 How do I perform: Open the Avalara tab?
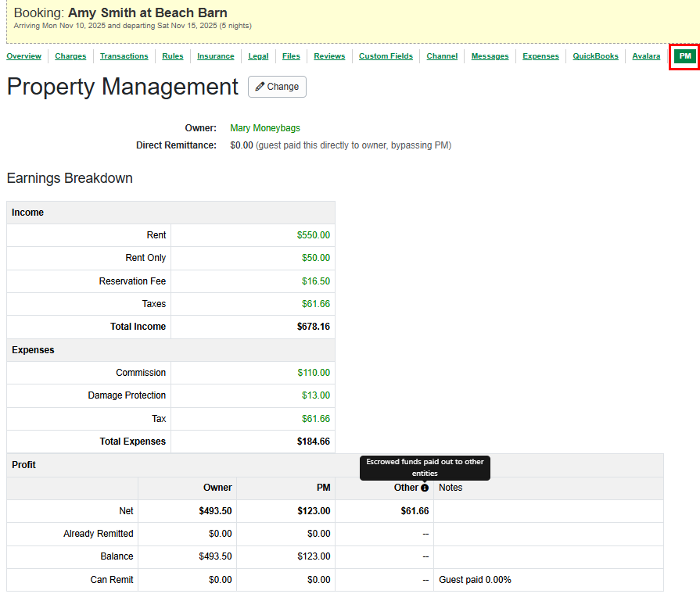point(646,56)
